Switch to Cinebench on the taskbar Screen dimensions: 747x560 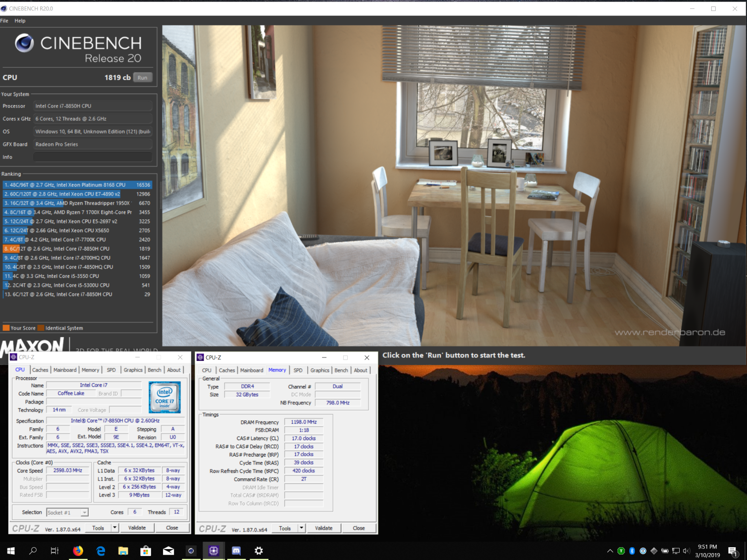[x=191, y=551]
